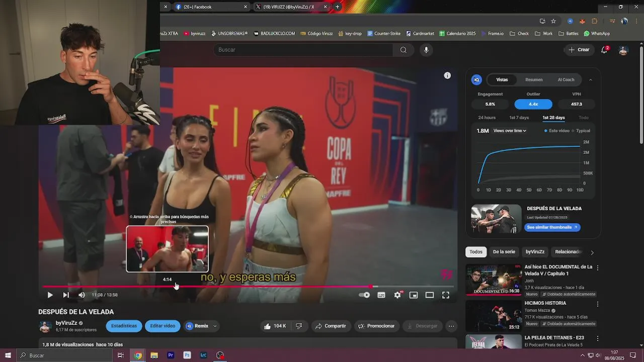Open more actions ellipsis below video

click(x=451, y=326)
